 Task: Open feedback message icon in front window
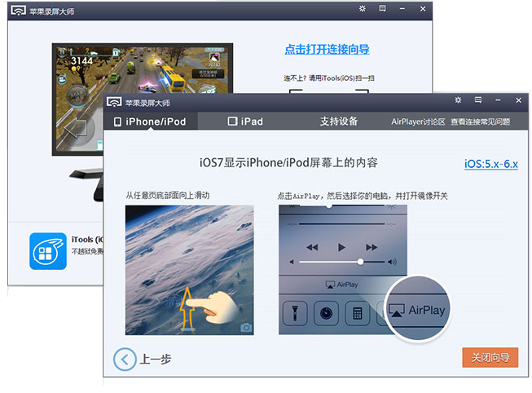478,99
